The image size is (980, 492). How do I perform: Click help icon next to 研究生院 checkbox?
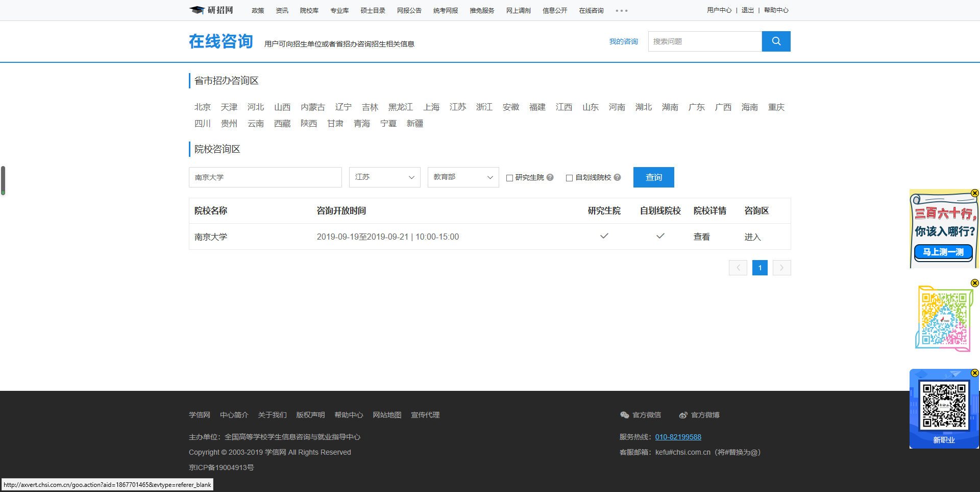point(550,177)
